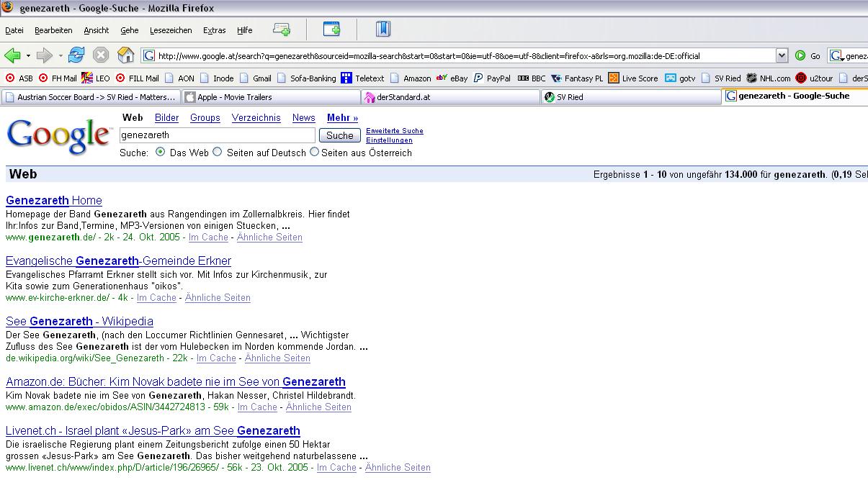Image resolution: width=868 pixels, height=480 pixels.
Task: Open the Ansicht menu
Action: coord(97,30)
